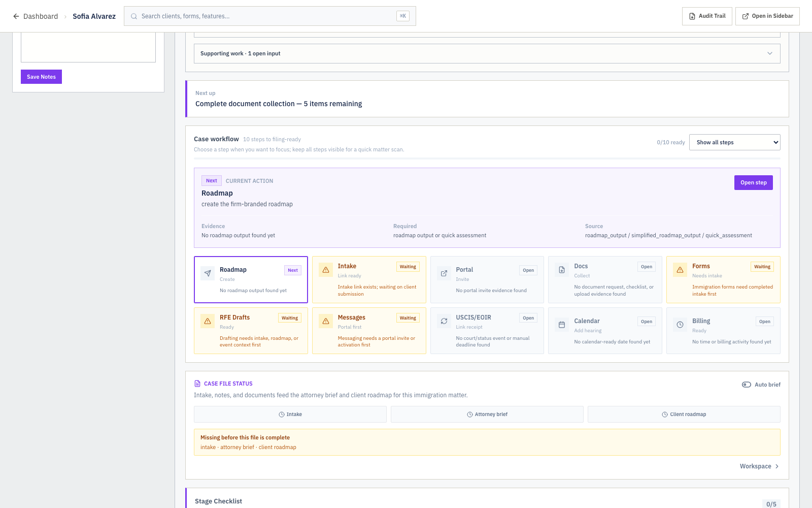This screenshot has width=812, height=508.
Task: Click the Forms warning triangle icon
Action: pos(680,270)
